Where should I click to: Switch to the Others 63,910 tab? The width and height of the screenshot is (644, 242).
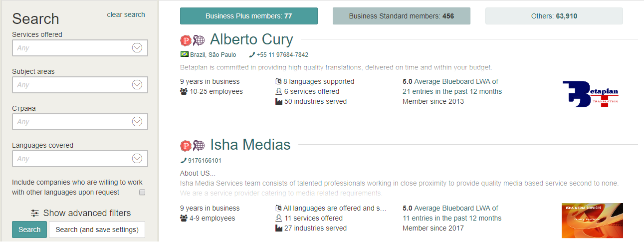point(554,16)
